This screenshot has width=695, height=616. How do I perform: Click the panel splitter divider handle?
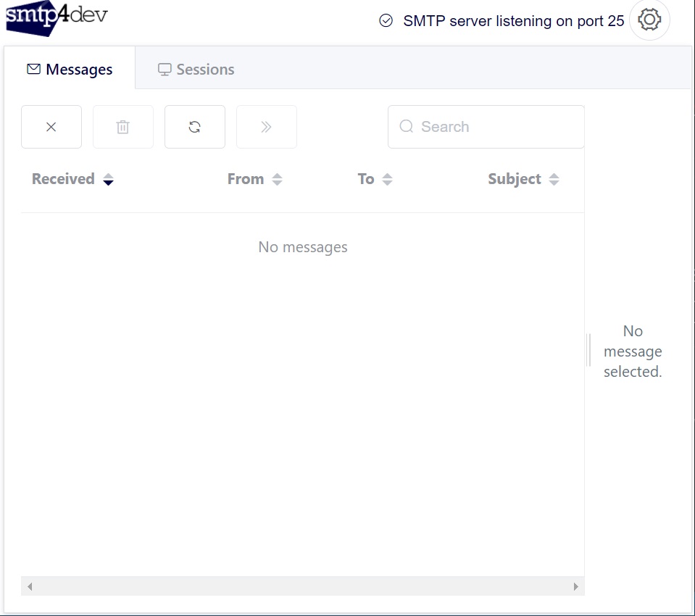point(588,350)
